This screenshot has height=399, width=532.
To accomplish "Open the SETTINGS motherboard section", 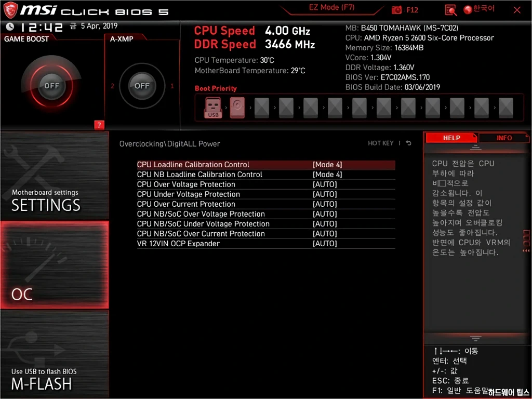I will click(55, 176).
